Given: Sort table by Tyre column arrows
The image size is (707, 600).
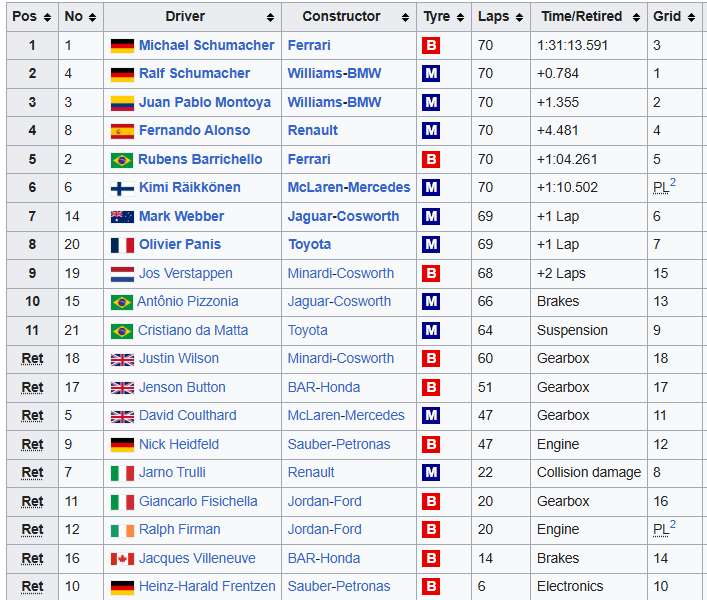Looking at the screenshot, I should click(x=460, y=17).
